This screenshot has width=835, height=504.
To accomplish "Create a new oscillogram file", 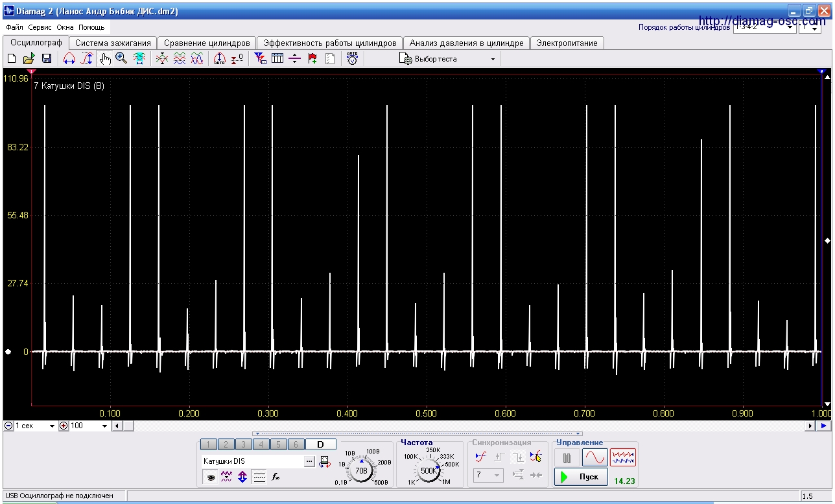I will pos(12,59).
